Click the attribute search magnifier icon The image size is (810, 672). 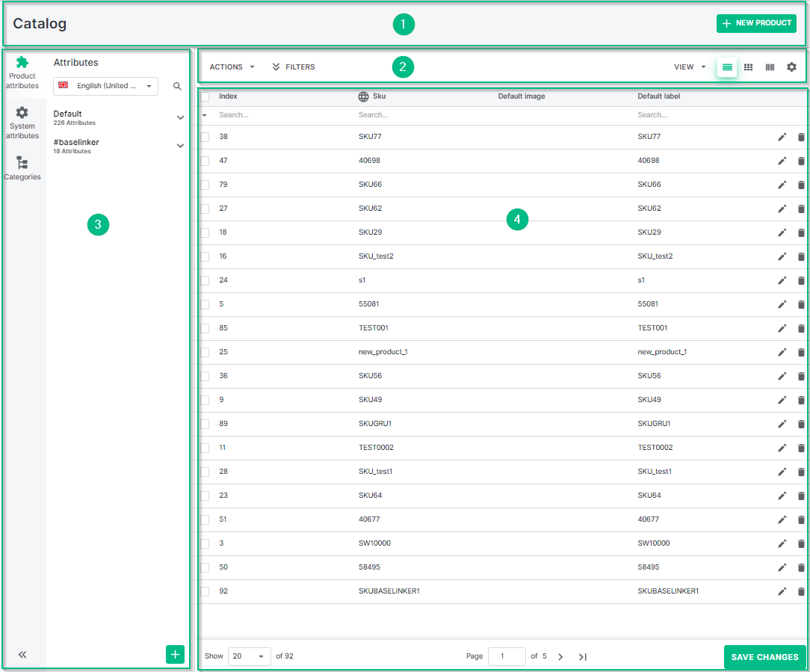[x=177, y=87]
